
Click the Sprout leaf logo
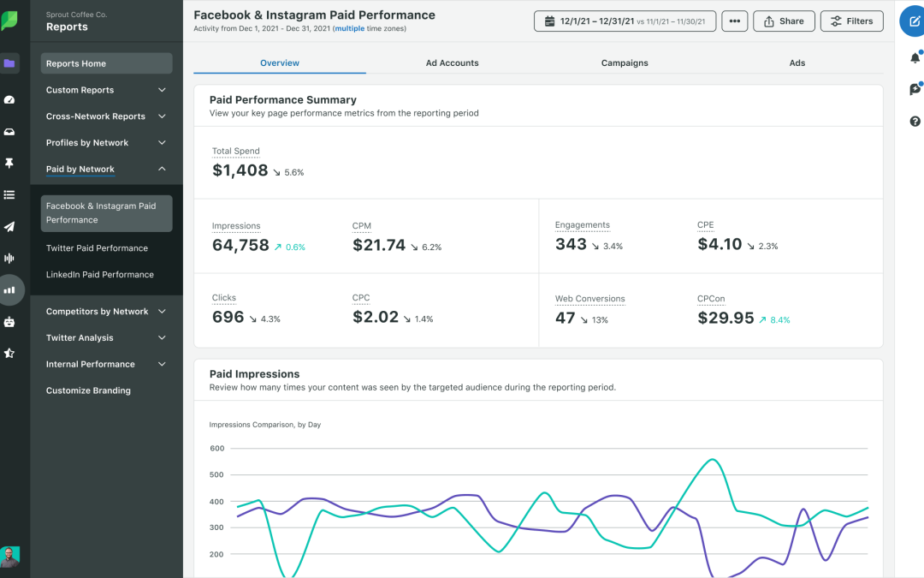[9, 21]
